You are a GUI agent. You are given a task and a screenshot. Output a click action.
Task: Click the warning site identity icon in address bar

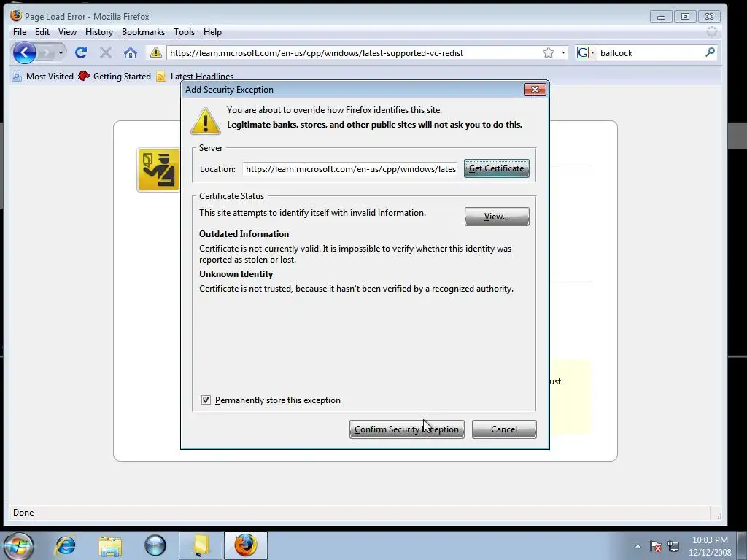[x=156, y=52]
